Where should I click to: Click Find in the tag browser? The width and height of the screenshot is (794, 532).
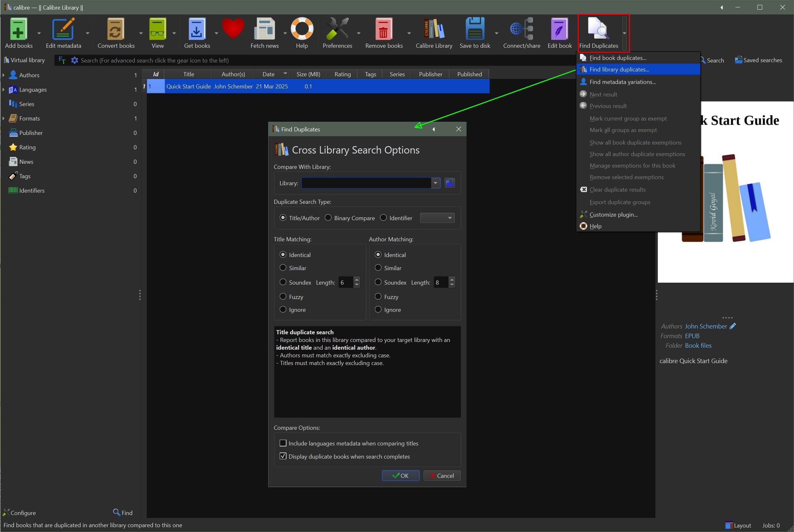tap(123, 513)
